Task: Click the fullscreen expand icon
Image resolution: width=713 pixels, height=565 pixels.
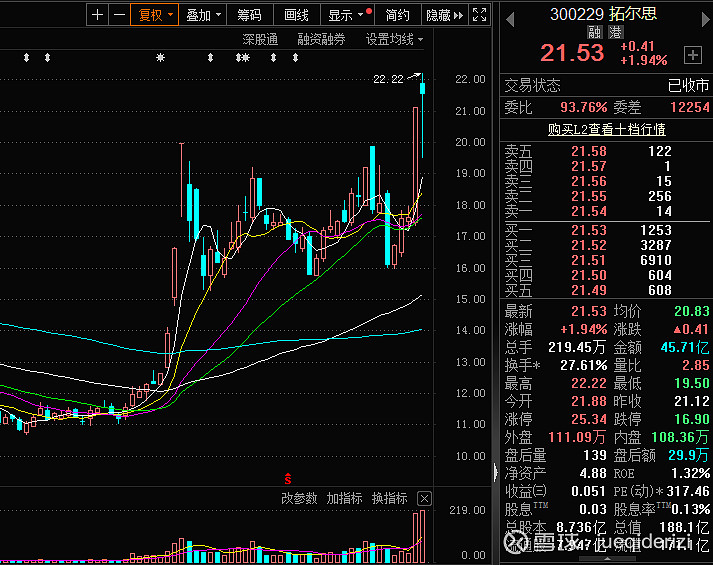Action: [x=479, y=15]
